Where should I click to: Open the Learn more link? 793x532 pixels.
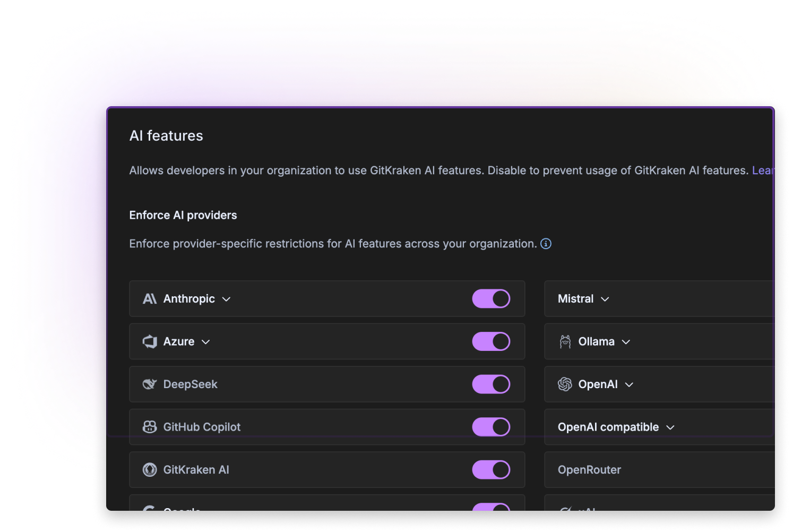pos(763,170)
